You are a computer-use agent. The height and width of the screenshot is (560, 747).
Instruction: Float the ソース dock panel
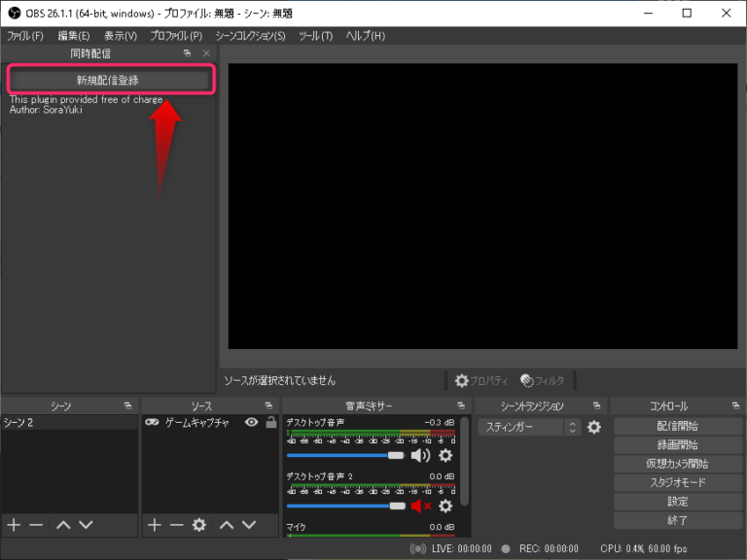(268, 405)
